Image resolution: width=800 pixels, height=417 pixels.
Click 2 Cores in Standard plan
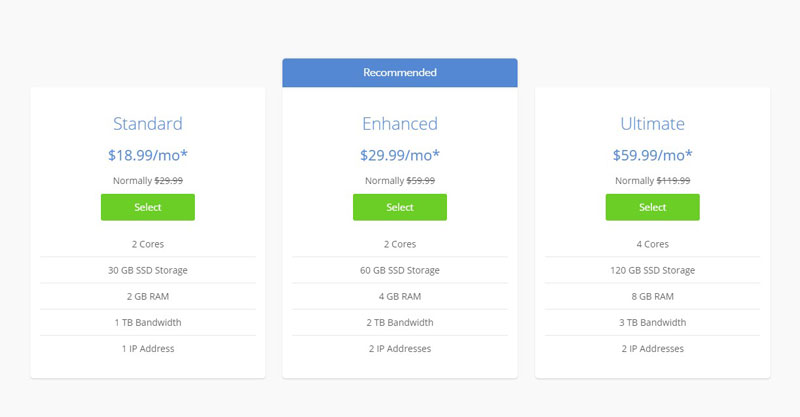[x=147, y=244]
